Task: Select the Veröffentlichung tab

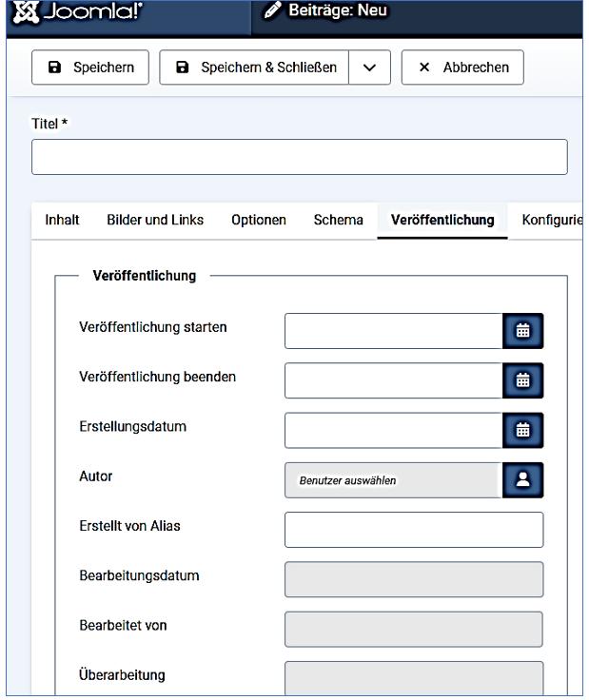Action: click(442, 220)
